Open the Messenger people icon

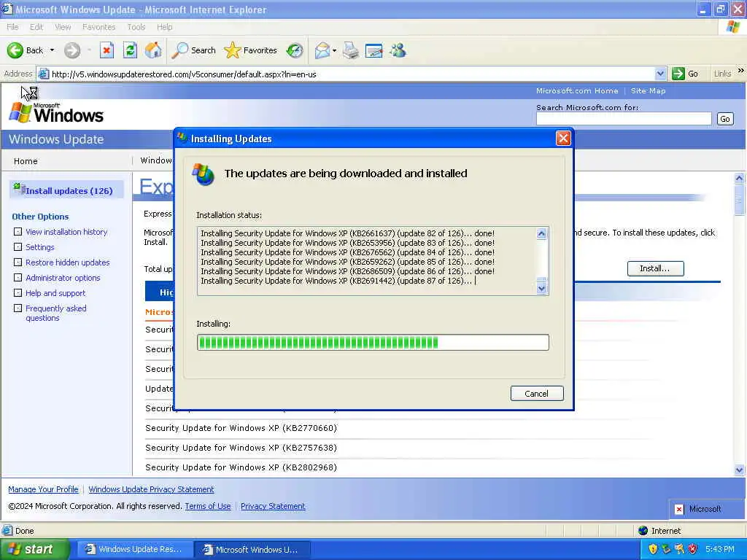[x=398, y=50]
